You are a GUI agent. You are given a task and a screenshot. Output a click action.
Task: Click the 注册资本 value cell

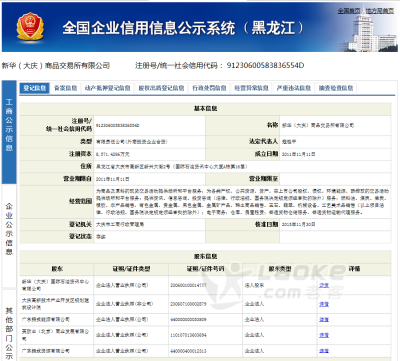point(149,154)
